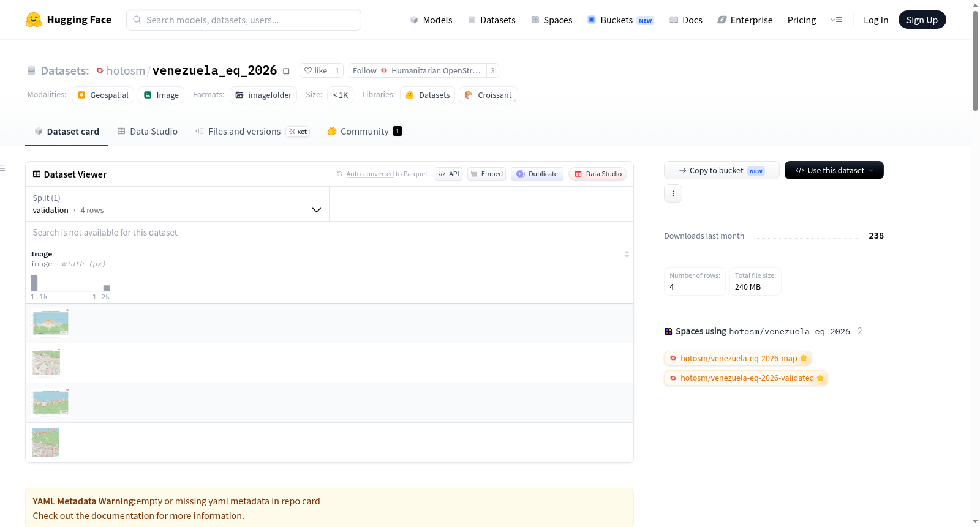Click the Log In link

(x=876, y=20)
